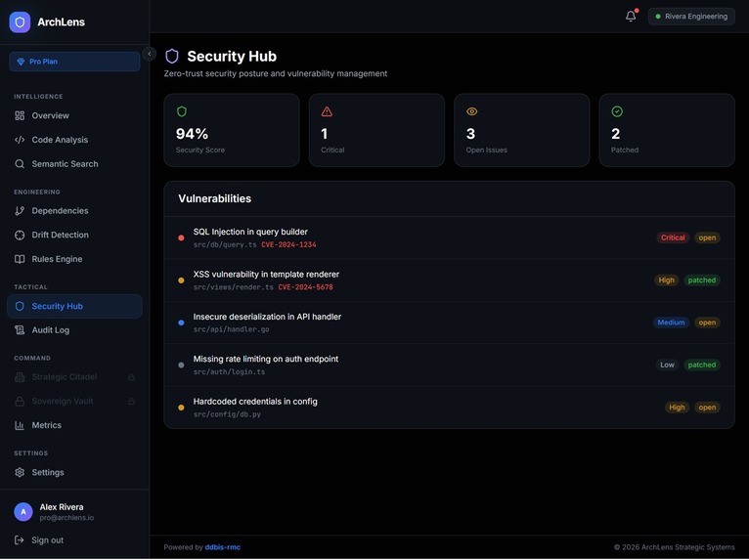Click the lock icon beside Strategic Citadel

pos(131,377)
